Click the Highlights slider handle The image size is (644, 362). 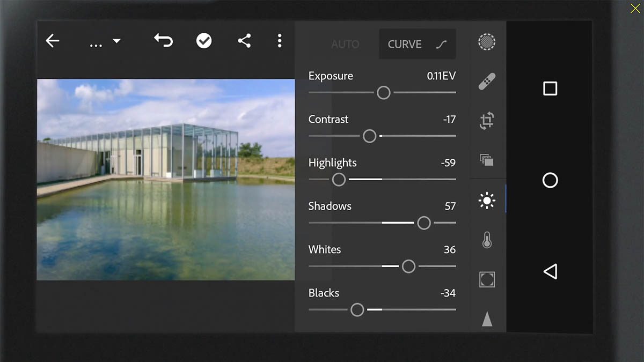tap(339, 180)
